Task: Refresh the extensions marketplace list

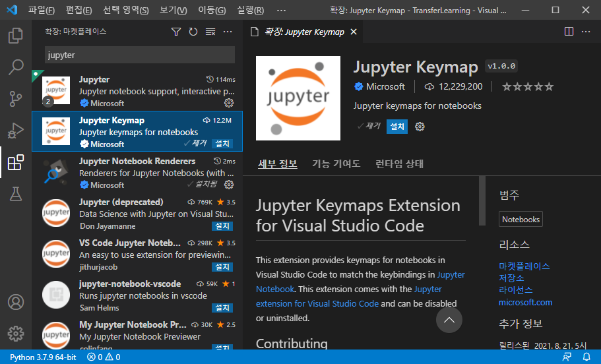Action: click(193, 32)
